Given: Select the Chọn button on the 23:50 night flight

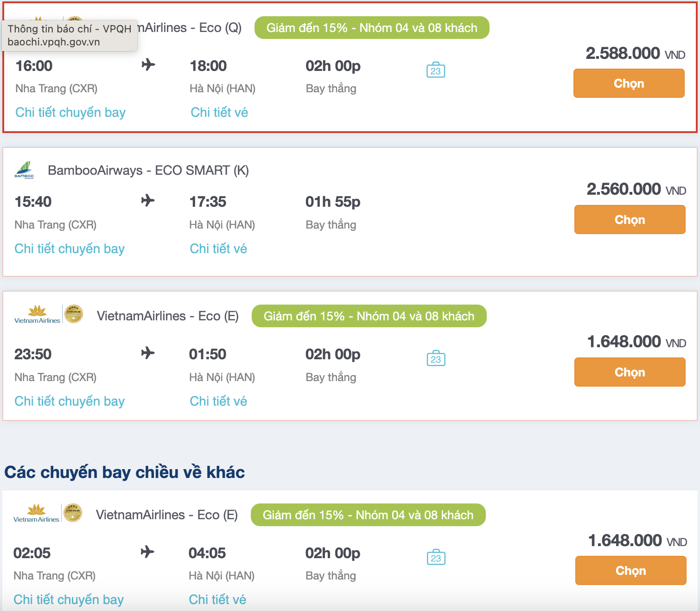Looking at the screenshot, I should (630, 372).
